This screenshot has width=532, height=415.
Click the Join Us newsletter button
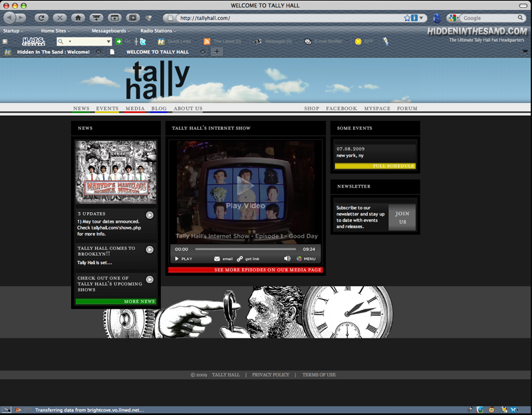[x=402, y=217]
